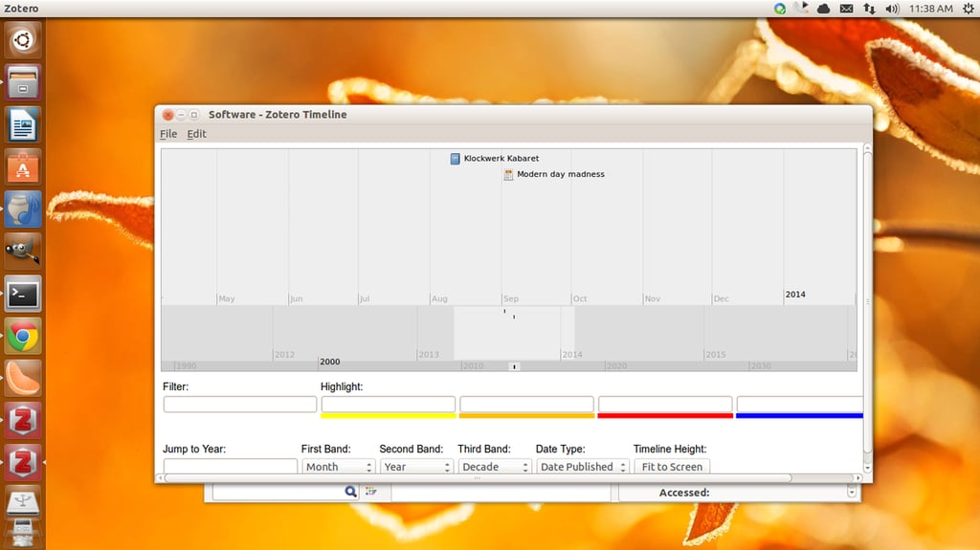Click the red-underlined Highlight field
The image size is (980, 550).
[665, 405]
